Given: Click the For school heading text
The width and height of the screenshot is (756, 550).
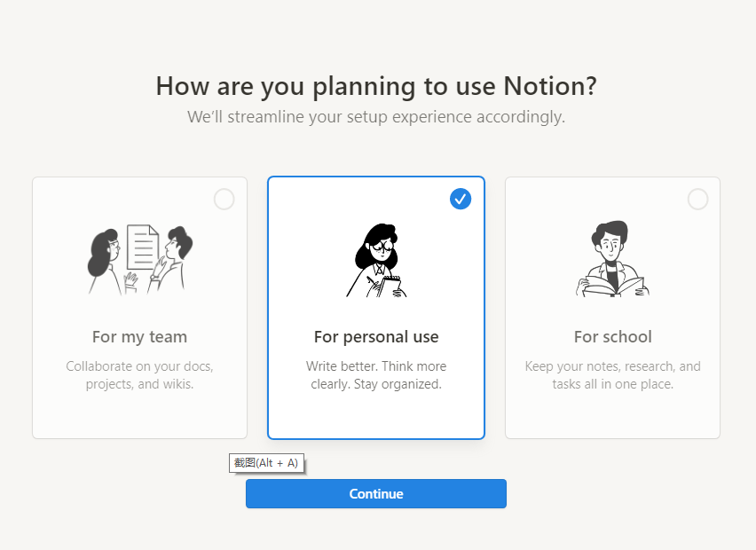Looking at the screenshot, I should (612, 337).
